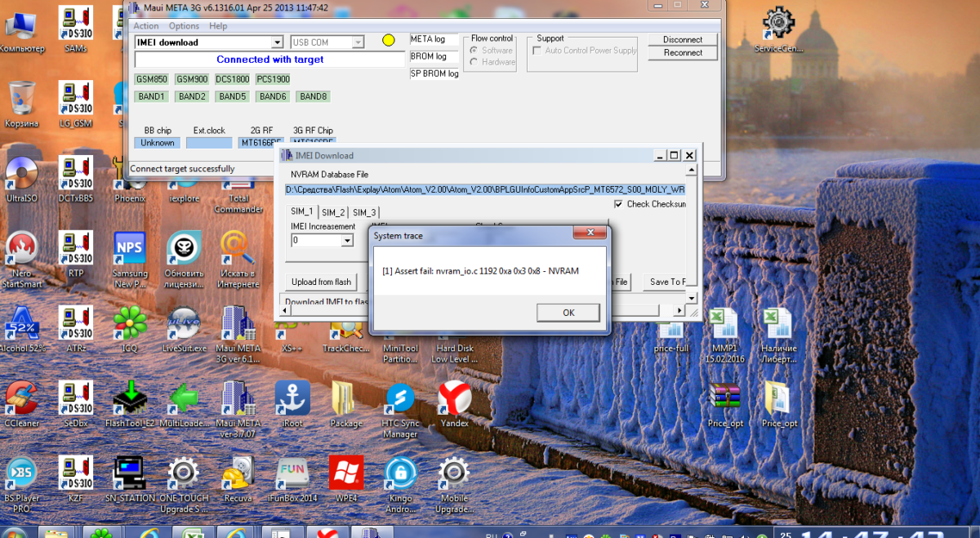This screenshot has height=538, width=980.
Task: Click the yellow connection status indicator
Action: tap(389, 41)
